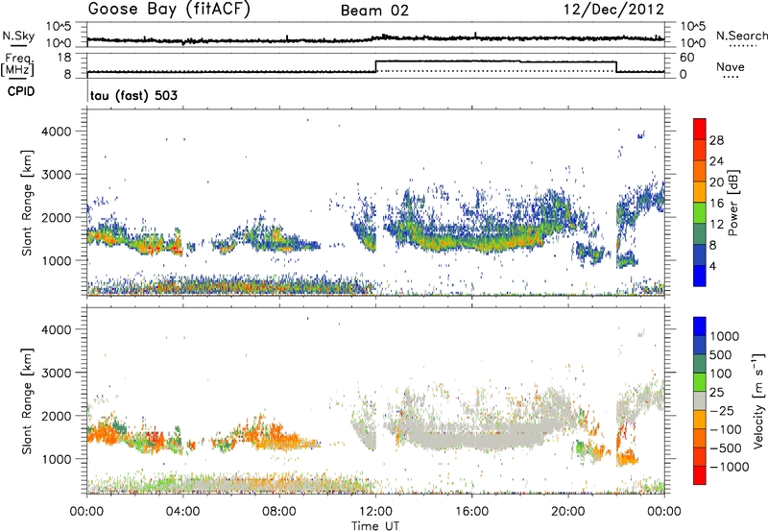Click the '18' frequency axis value
The height and width of the screenshot is (532, 768).
(x=64, y=58)
